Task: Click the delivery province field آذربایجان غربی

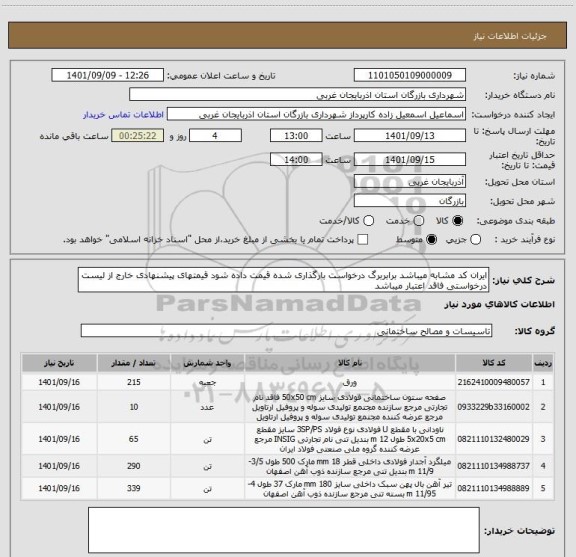Action: [410, 182]
